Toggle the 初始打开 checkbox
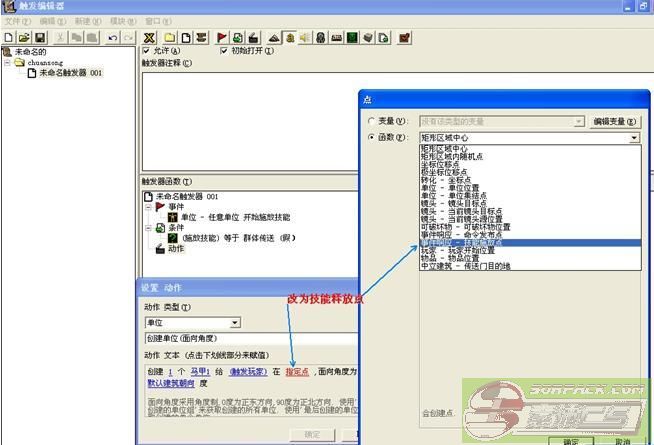The width and height of the screenshot is (654, 445). 222,50
